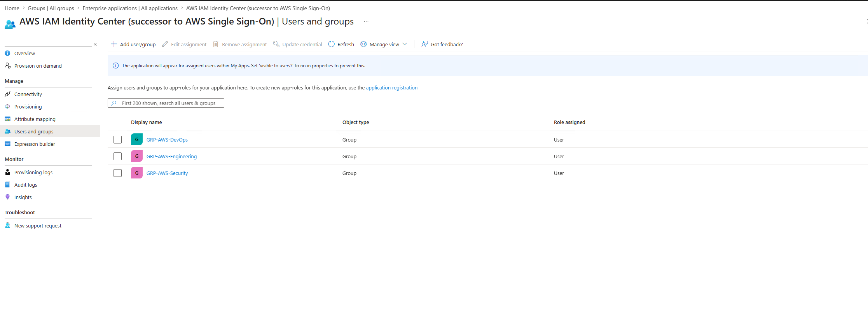Click the application icon beside page title
This screenshot has height=320, width=868.
click(x=10, y=24)
